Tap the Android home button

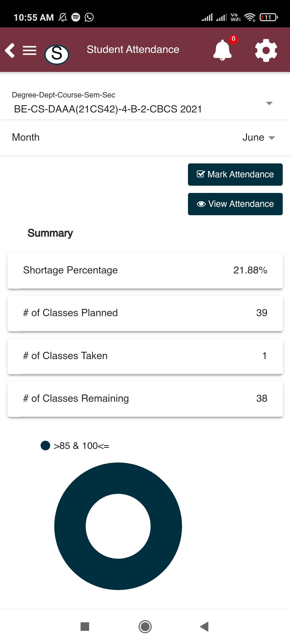(x=145, y=627)
